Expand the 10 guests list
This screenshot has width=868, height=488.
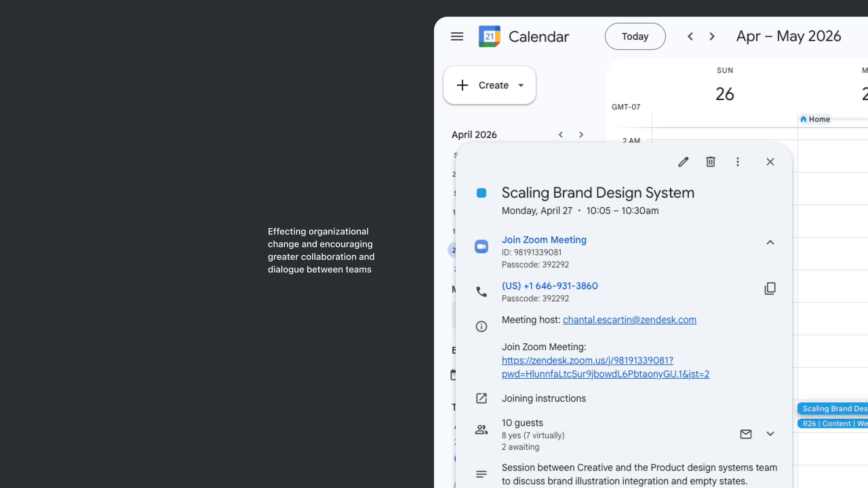point(770,434)
